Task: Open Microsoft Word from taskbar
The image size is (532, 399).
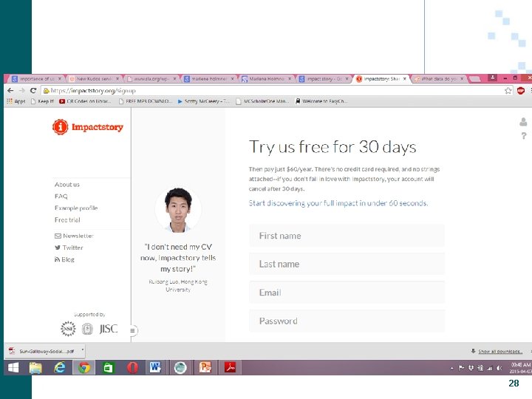Action: click(155, 367)
